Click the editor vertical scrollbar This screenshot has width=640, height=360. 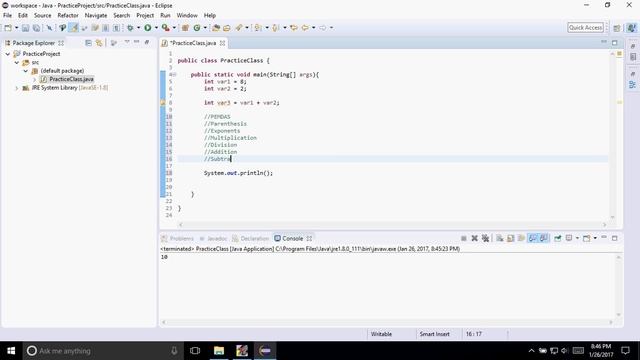(x=613, y=135)
